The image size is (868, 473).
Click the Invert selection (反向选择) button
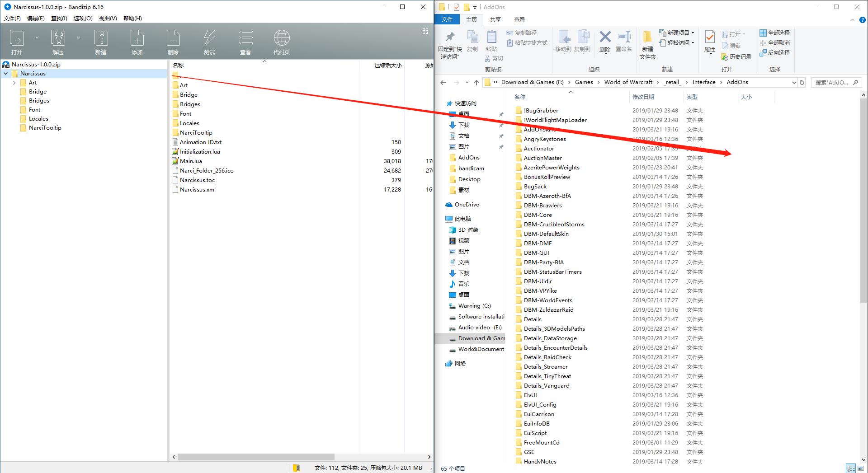point(774,52)
